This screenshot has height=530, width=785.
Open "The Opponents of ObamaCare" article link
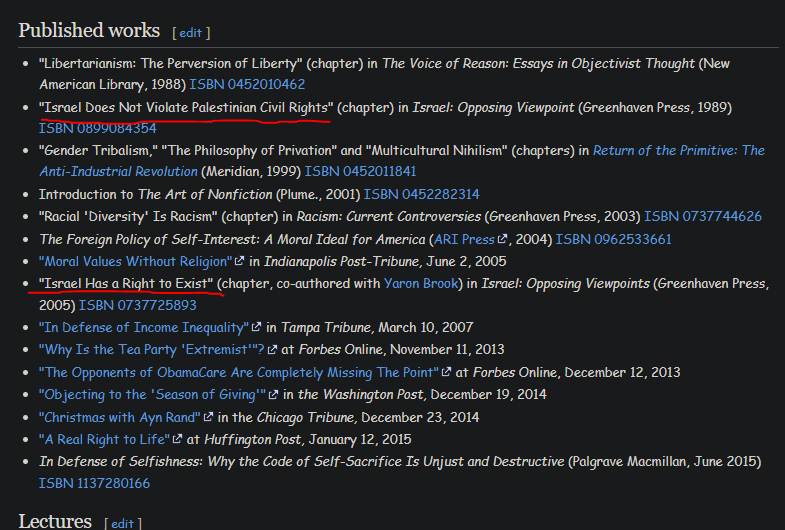click(239, 372)
